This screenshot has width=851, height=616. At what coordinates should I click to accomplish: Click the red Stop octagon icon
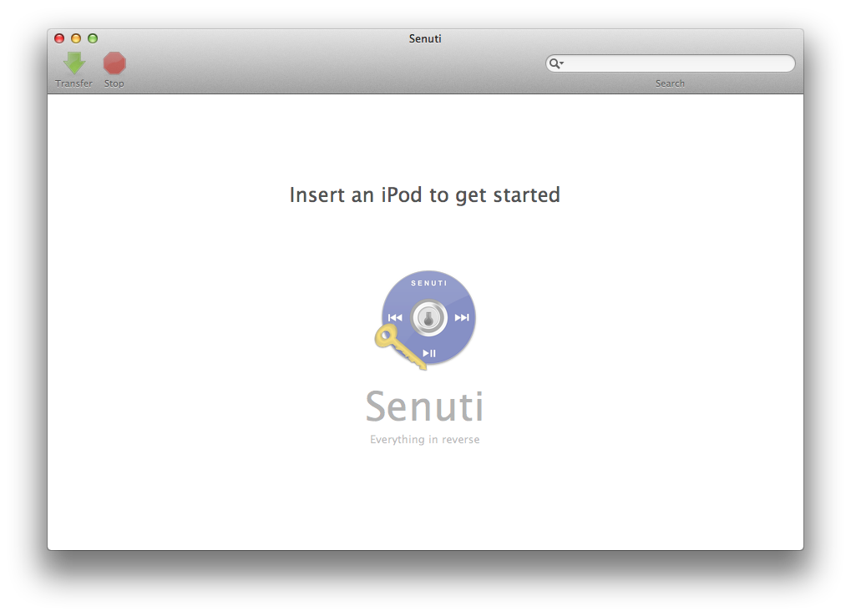tap(114, 63)
